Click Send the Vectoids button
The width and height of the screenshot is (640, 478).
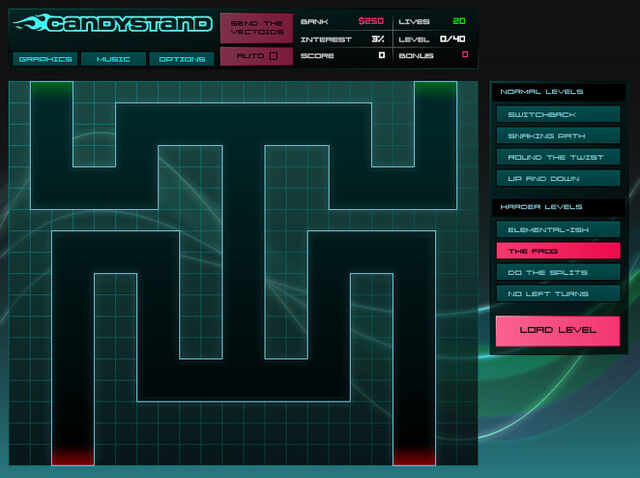[x=257, y=28]
